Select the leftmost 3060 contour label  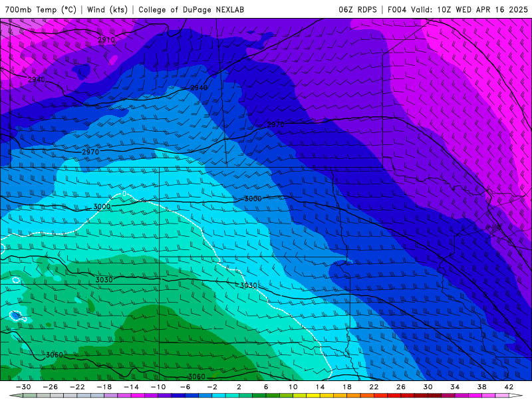[55, 355]
